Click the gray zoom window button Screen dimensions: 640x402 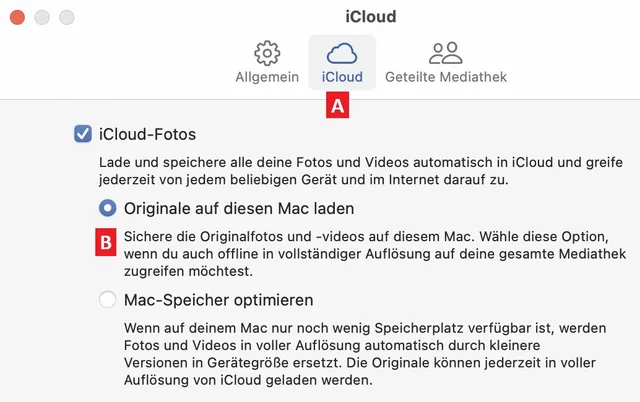click(x=67, y=17)
